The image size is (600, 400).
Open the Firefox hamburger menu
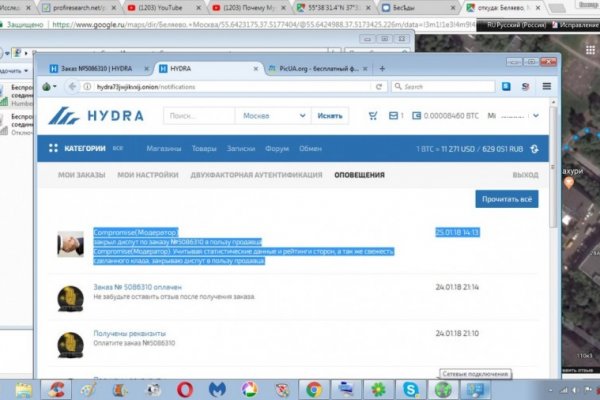547,87
